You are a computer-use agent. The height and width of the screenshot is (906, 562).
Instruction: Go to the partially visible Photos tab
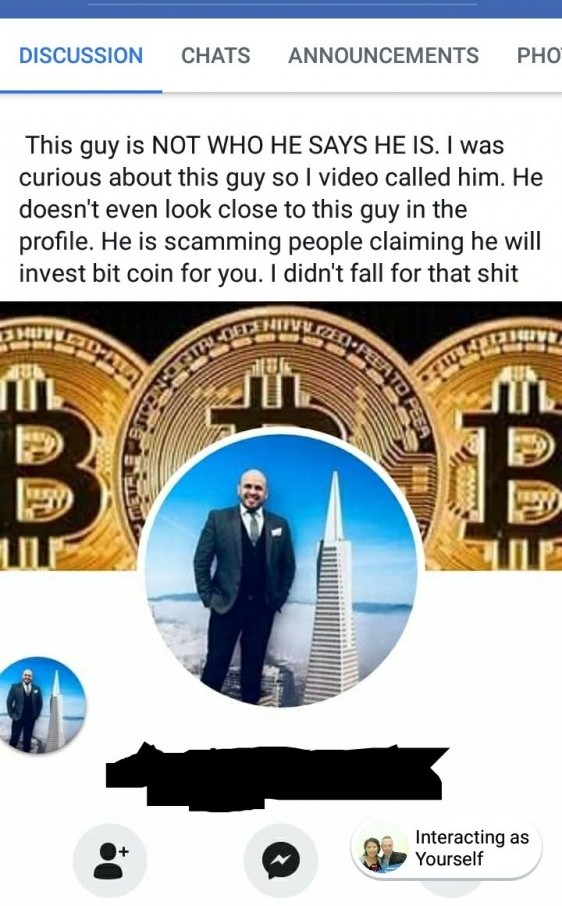coord(539,55)
